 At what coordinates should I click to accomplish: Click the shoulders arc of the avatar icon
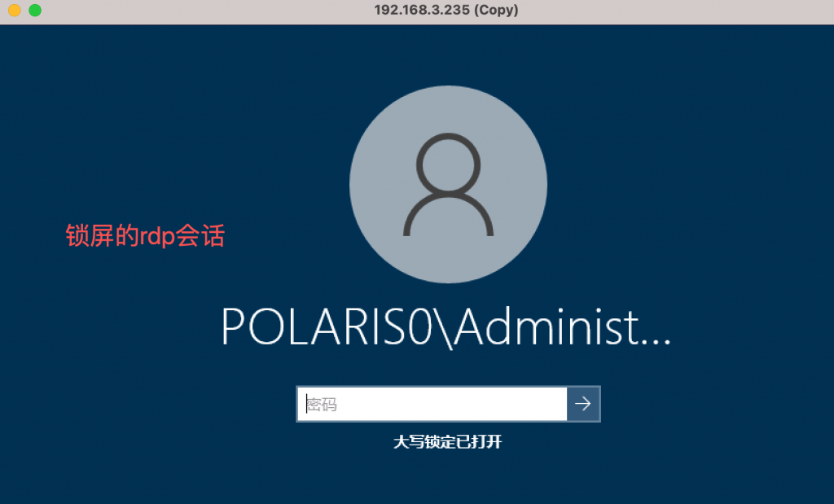(449, 214)
